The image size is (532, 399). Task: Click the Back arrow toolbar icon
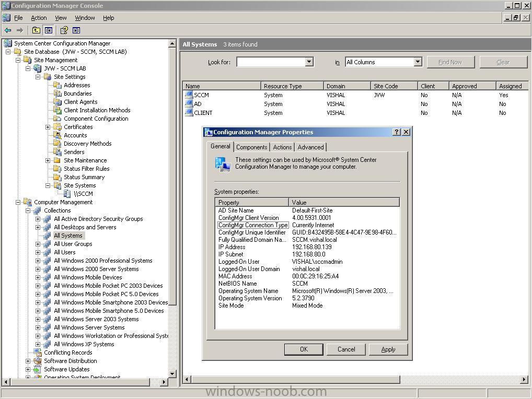click(8, 30)
